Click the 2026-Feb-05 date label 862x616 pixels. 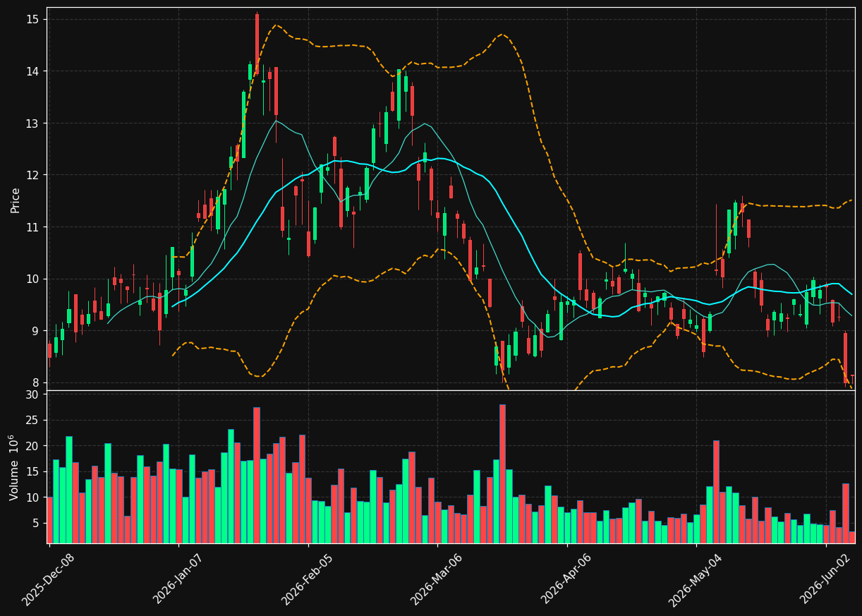click(307, 579)
